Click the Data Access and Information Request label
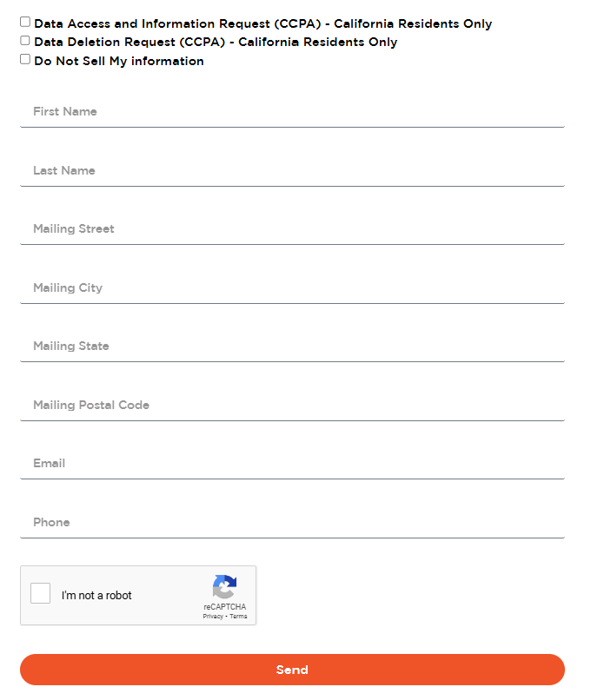The width and height of the screenshot is (591, 700). click(x=262, y=24)
